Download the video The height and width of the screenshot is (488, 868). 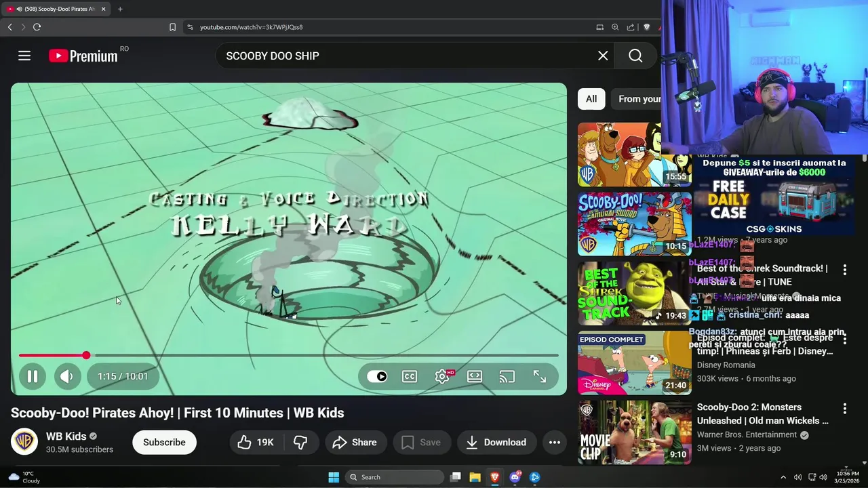pos(496,442)
